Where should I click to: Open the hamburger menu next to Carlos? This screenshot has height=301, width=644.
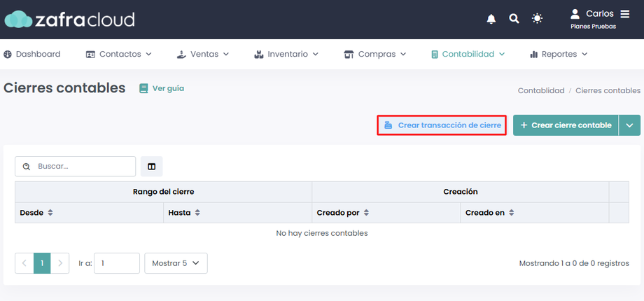click(624, 14)
